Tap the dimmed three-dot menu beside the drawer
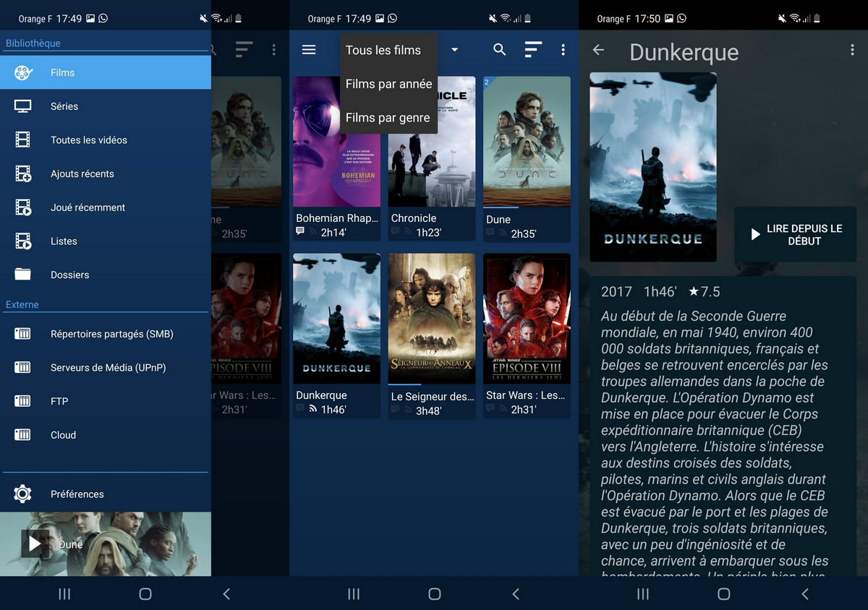This screenshot has width=868, height=610. click(273, 50)
